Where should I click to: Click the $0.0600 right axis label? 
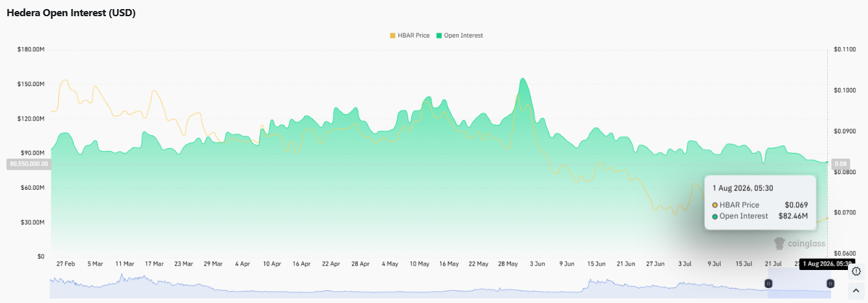[844, 254]
